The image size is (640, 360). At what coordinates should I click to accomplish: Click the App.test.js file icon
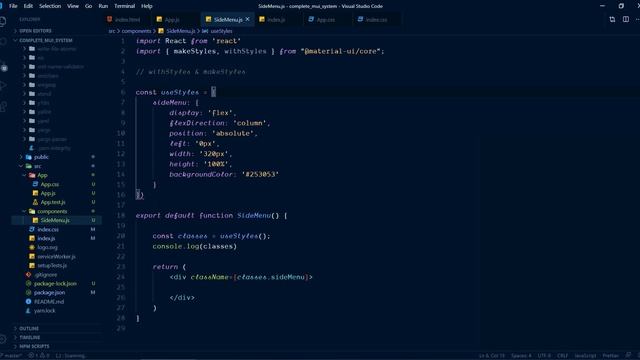point(35,202)
